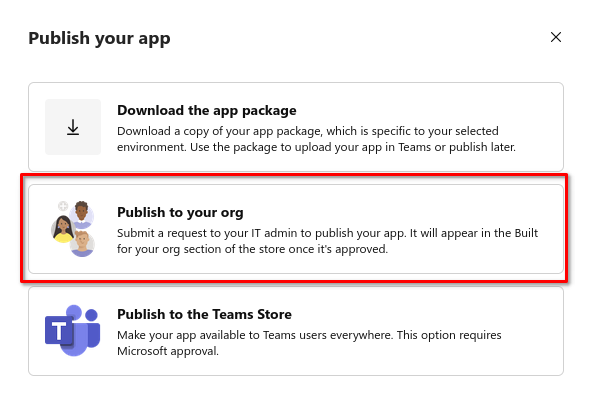Click the woman avatar in yellow shirt

coord(62,229)
